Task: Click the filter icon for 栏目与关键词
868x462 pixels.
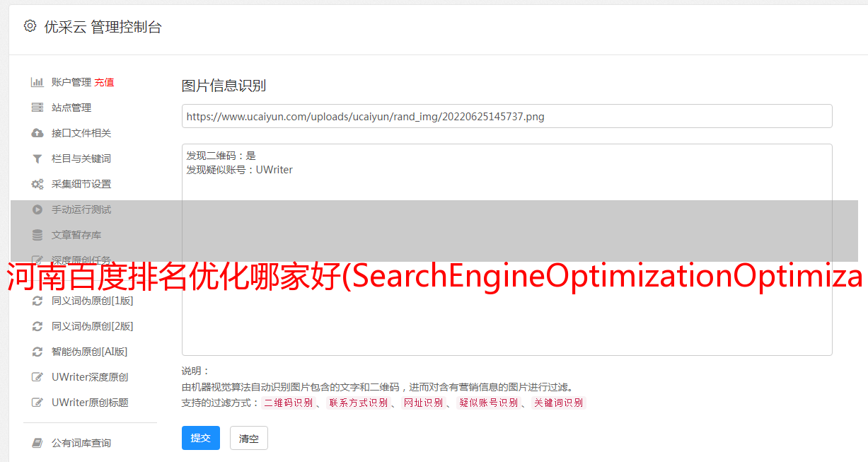Action: (37, 158)
